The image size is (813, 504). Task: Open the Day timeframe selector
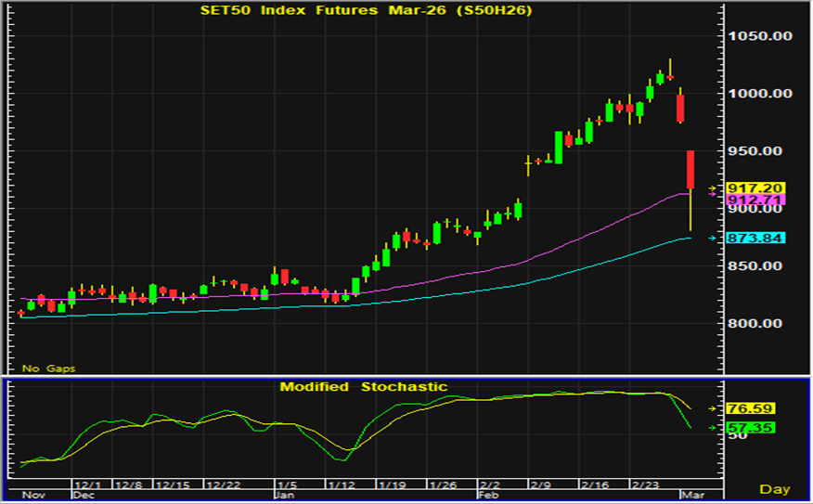[775, 489]
